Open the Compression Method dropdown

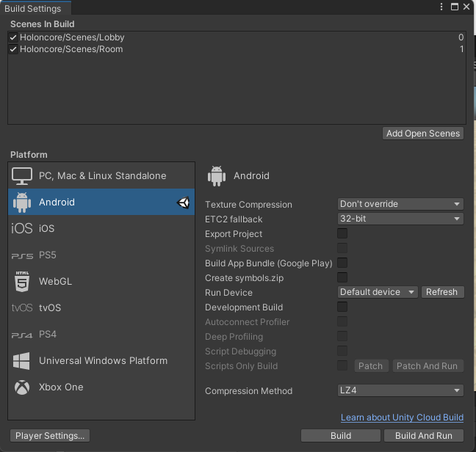pos(400,390)
